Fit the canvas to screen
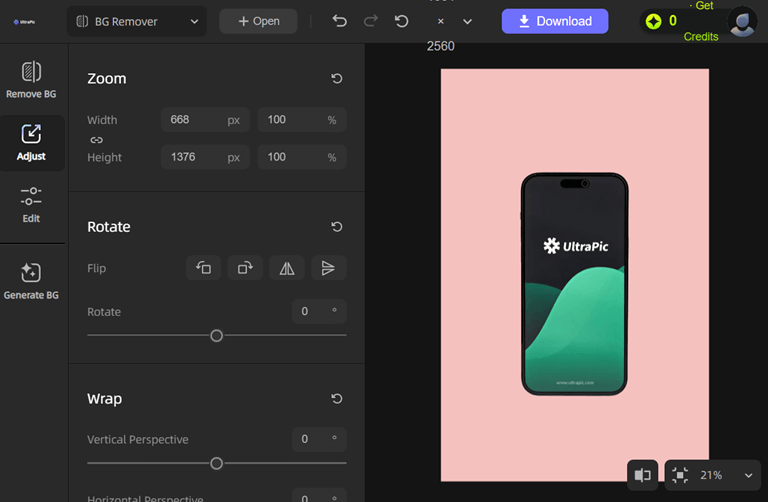 (680, 475)
